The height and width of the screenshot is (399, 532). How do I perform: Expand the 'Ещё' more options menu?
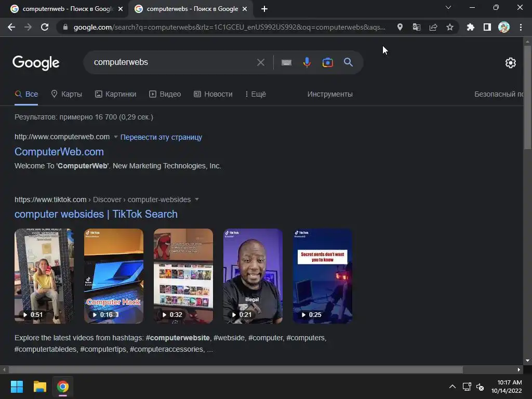pyautogui.click(x=256, y=94)
